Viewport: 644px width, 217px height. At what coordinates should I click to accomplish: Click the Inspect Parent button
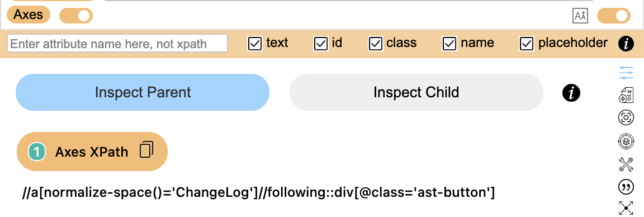coord(143,92)
